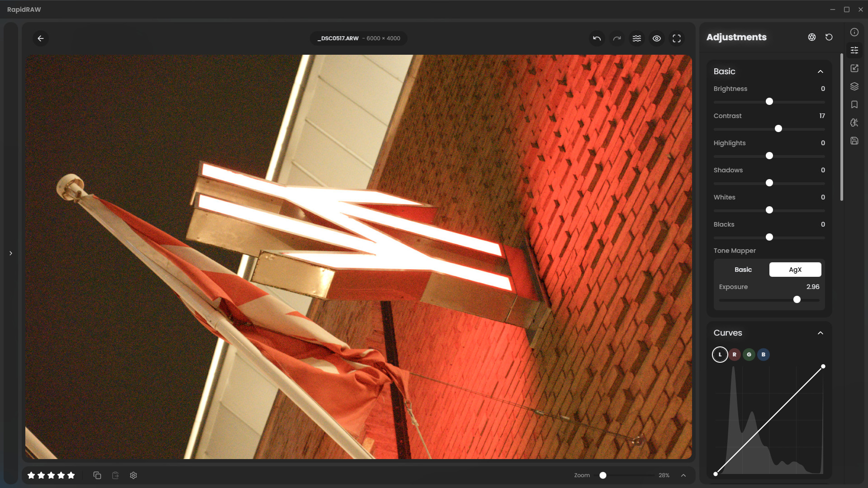Click the redo arrow icon
The image size is (868, 488).
[x=617, y=38]
